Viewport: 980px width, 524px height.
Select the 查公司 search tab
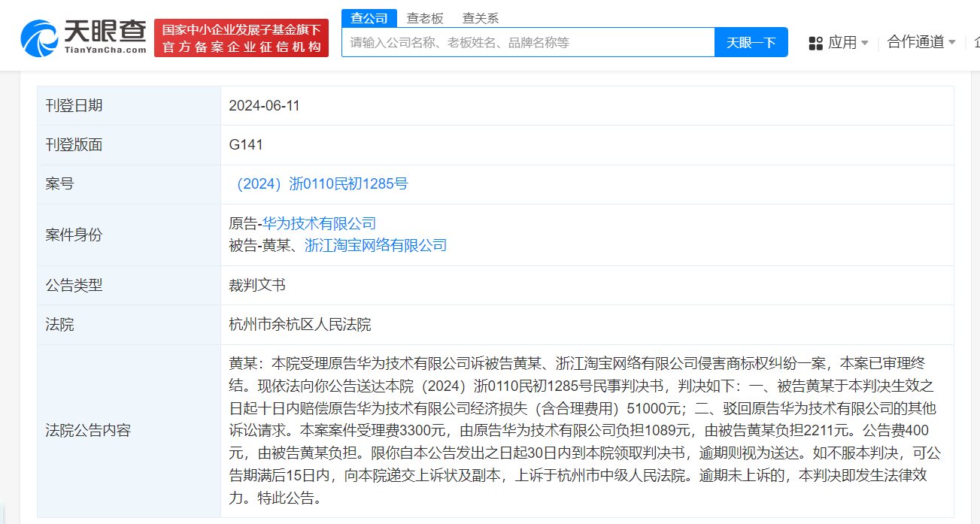point(369,18)
